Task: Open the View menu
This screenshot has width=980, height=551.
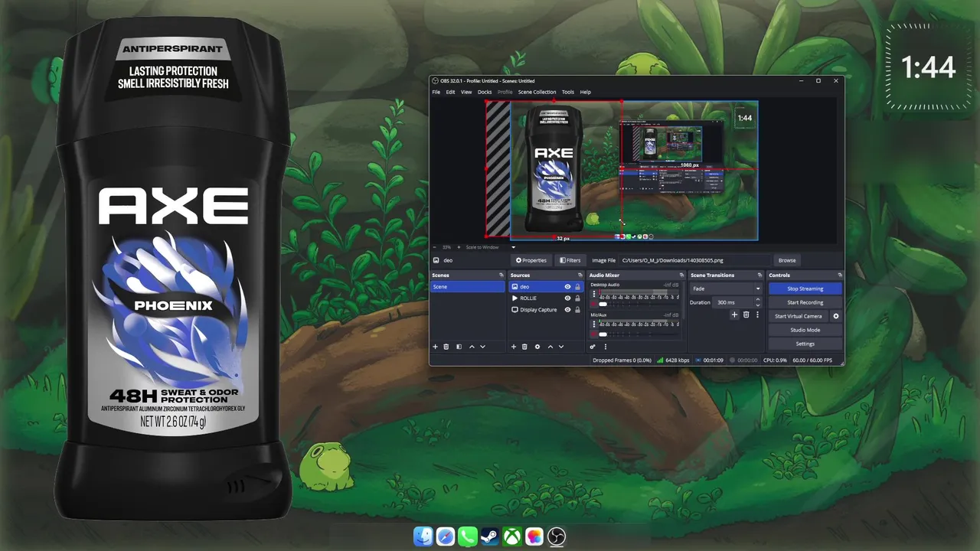Action: [x=466, y=92]
